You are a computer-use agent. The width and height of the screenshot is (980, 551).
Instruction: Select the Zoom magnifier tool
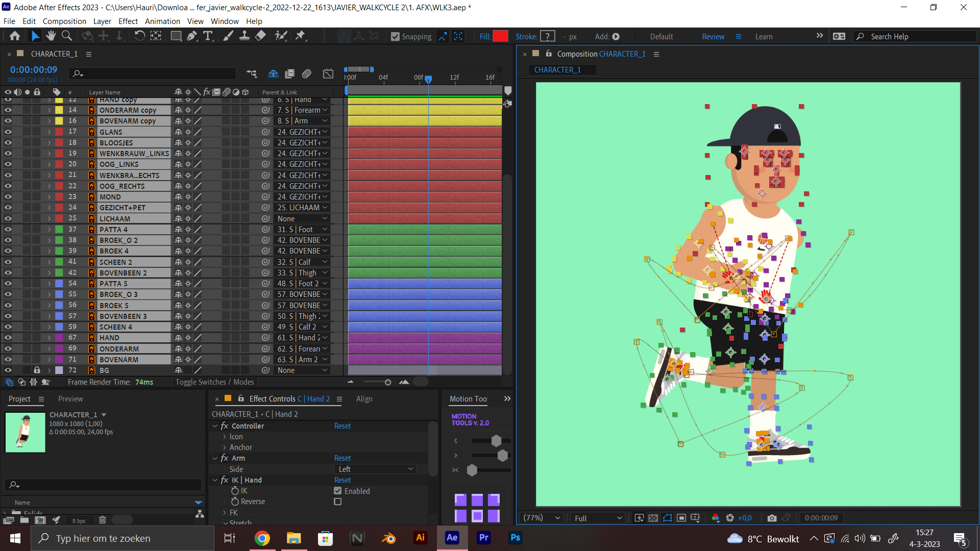click(66, 36)
